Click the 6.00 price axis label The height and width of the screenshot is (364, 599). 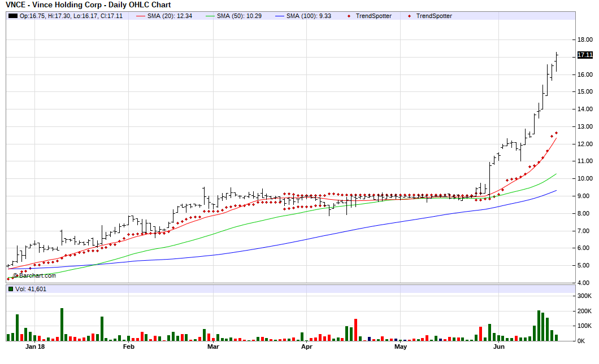pyautogui.click(x=585, y=248)
